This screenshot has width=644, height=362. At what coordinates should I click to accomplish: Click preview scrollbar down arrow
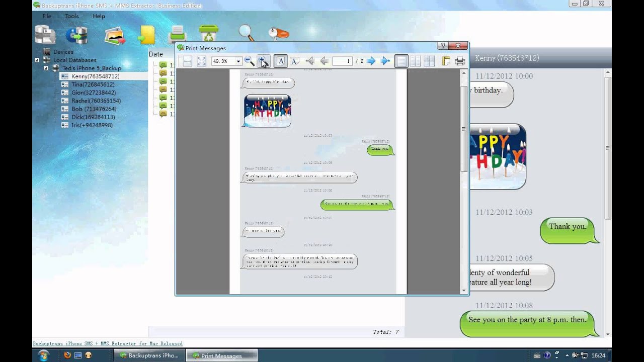pos(464,290)
